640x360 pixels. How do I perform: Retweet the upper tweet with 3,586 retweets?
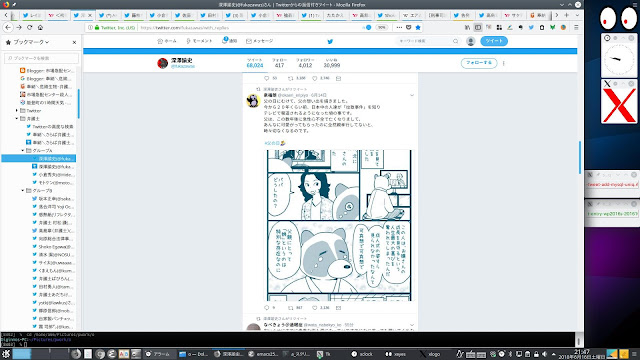click(291, 78)
